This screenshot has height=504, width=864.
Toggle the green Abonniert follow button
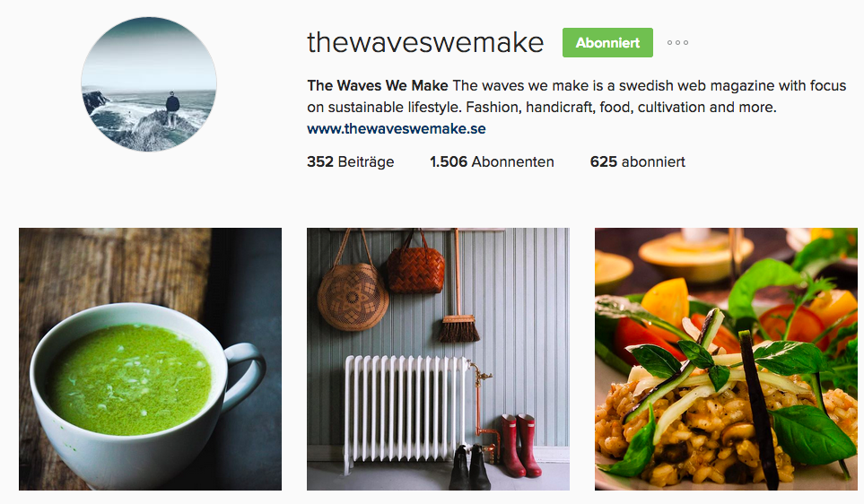[607, 42]
